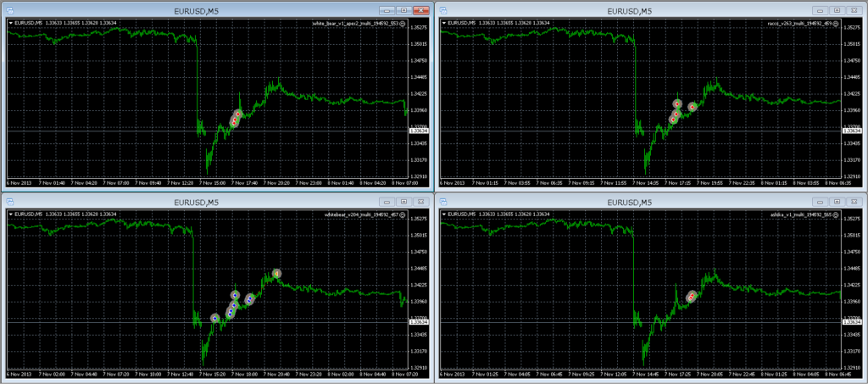Click the trade marker cluster in ashika_v1 chart

[691, 296]
